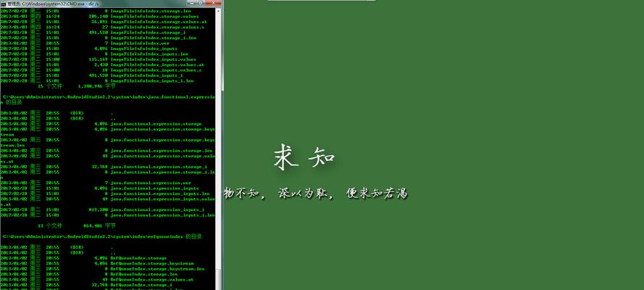Open the CMD window system menu icon
This screenshot has height=290, width=644.
pyautogui.click(x=4, y=4)
